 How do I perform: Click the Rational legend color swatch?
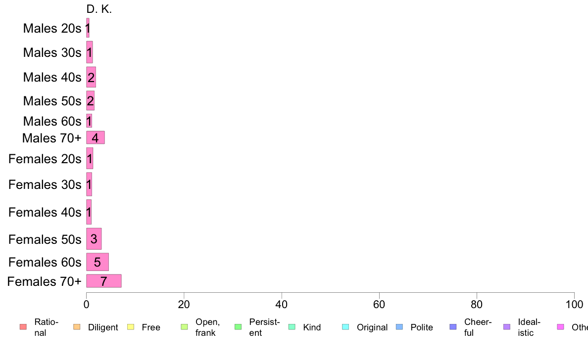23,327
